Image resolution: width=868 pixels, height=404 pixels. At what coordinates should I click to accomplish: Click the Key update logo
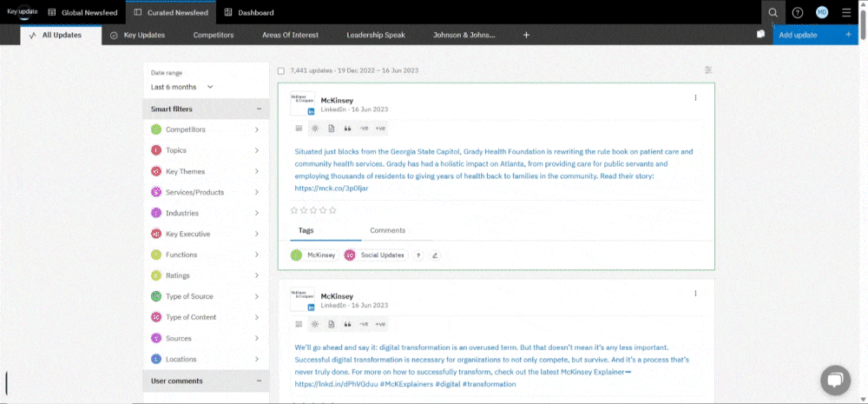tap(22, 12)
